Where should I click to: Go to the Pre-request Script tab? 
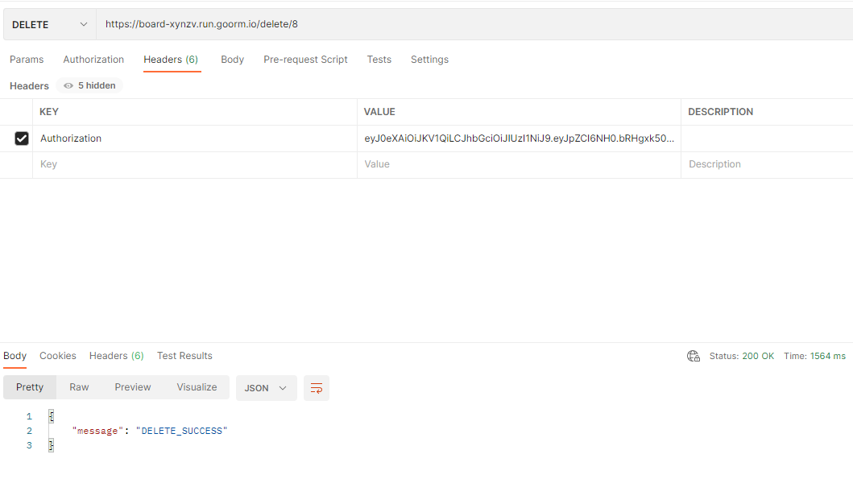tap(305, 60)
